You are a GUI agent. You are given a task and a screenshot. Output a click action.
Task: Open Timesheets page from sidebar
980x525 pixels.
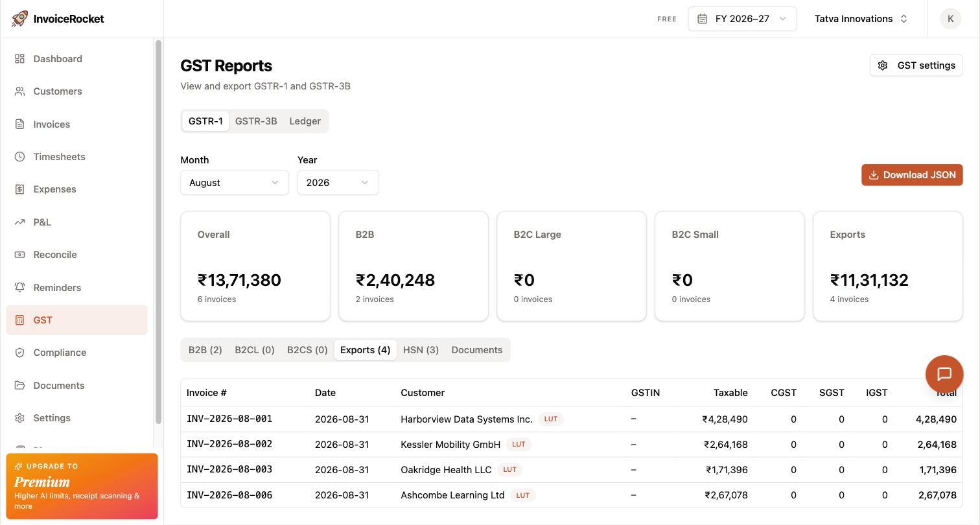point(76,157)
